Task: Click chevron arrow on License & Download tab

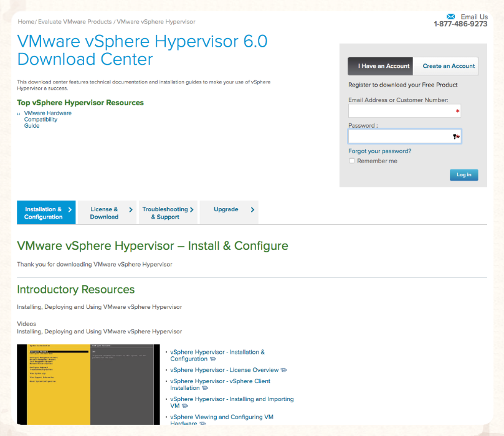Action: coord(131,210)
